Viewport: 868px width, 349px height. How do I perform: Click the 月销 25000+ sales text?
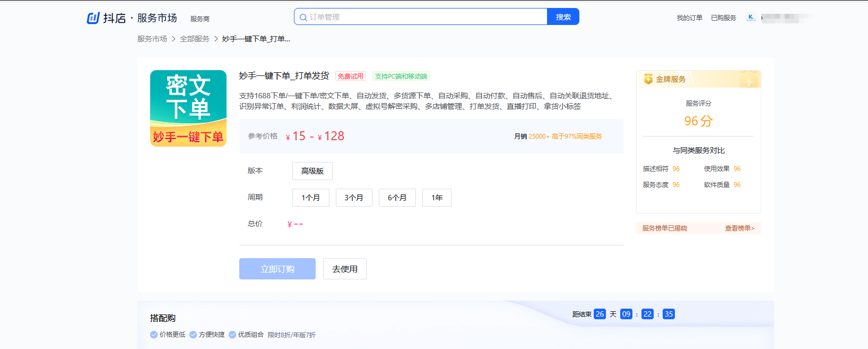(532, 137)
